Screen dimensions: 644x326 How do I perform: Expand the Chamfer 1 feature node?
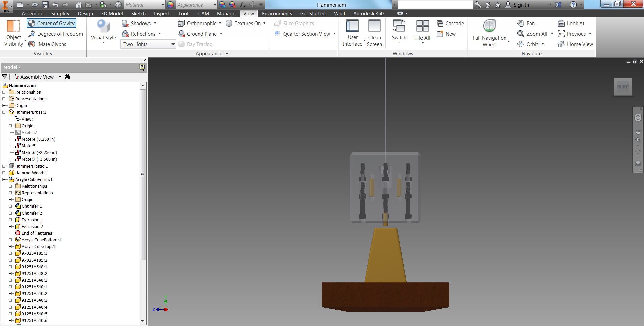point(10,206)
